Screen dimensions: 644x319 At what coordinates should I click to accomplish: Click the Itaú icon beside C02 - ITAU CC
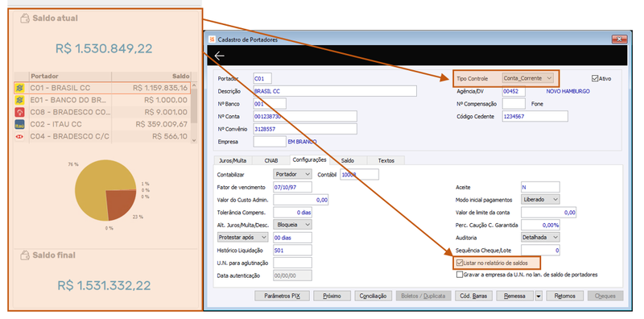[x=19, y=124]
